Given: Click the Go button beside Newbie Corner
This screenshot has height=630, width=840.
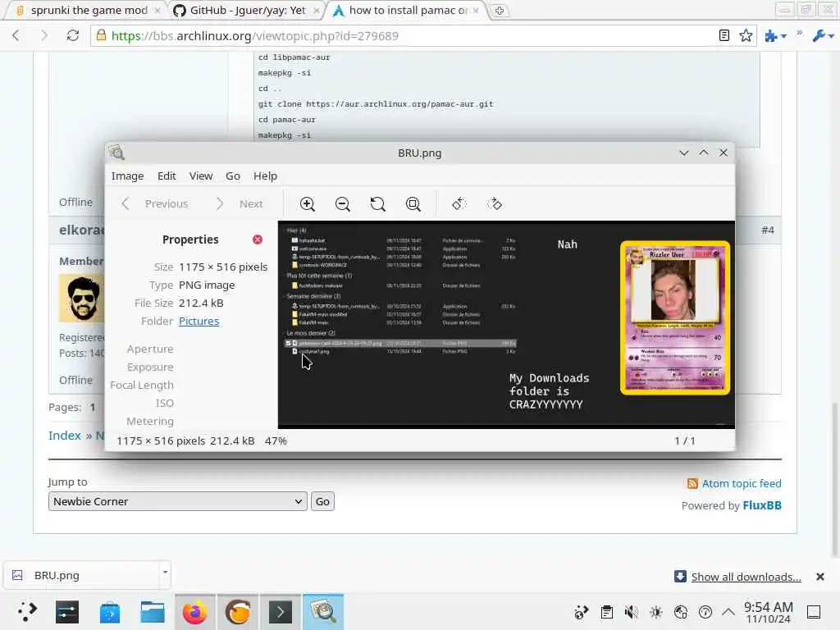Looking at the screenshot, I should [322, 501].
